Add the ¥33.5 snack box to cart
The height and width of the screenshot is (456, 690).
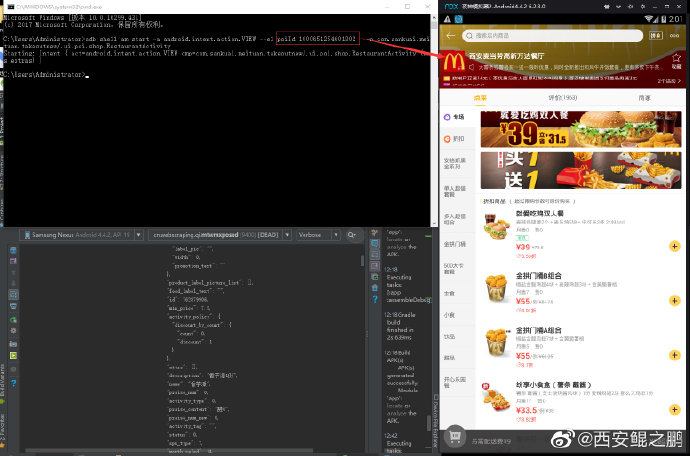(674, 410)
